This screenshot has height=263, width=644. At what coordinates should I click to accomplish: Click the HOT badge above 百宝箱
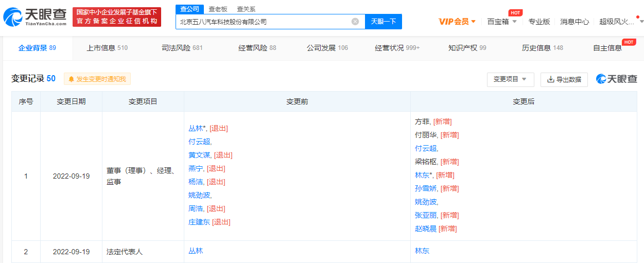tap(516, 12)
